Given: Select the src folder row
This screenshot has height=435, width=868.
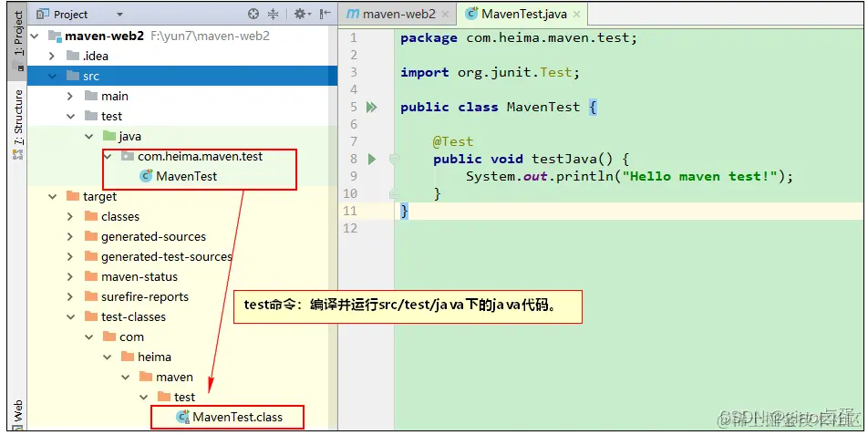Looking at the screenshot, I should (x=182, y=76).
